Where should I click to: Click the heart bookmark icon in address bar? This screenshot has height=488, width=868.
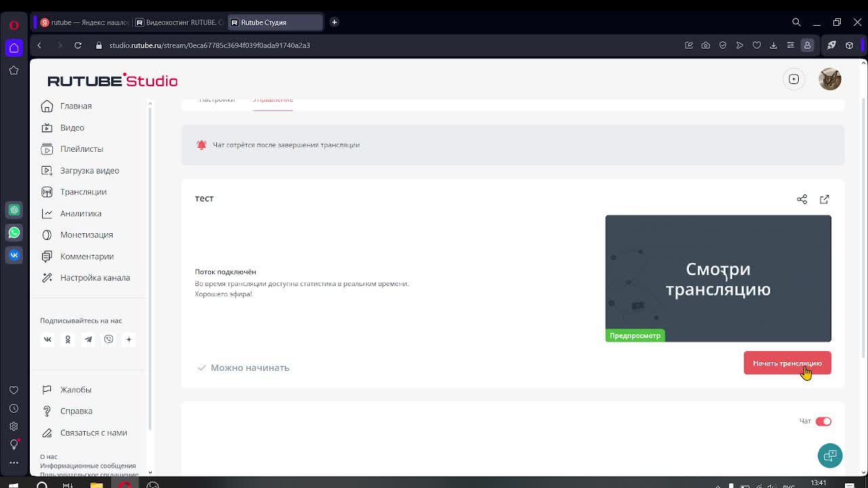coord(757,45)
